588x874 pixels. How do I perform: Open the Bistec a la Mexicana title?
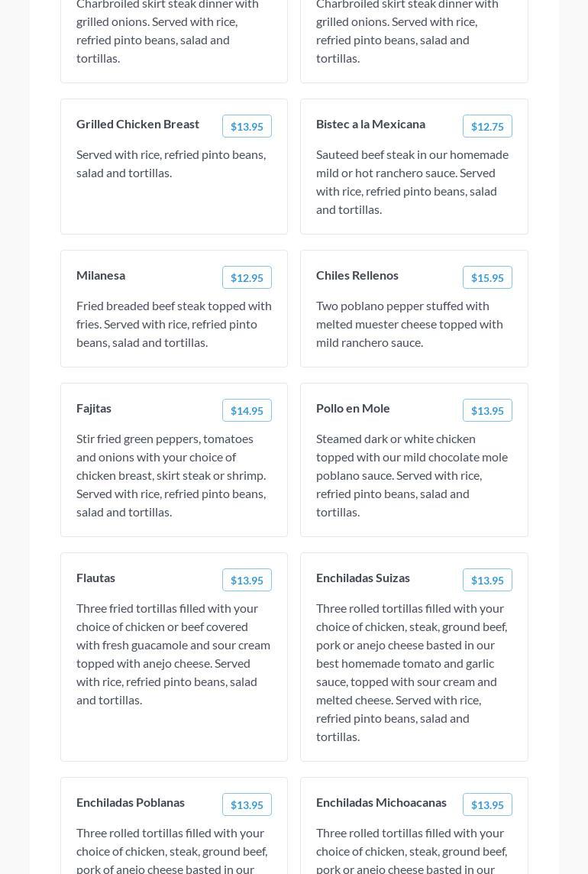coord(370,125)
